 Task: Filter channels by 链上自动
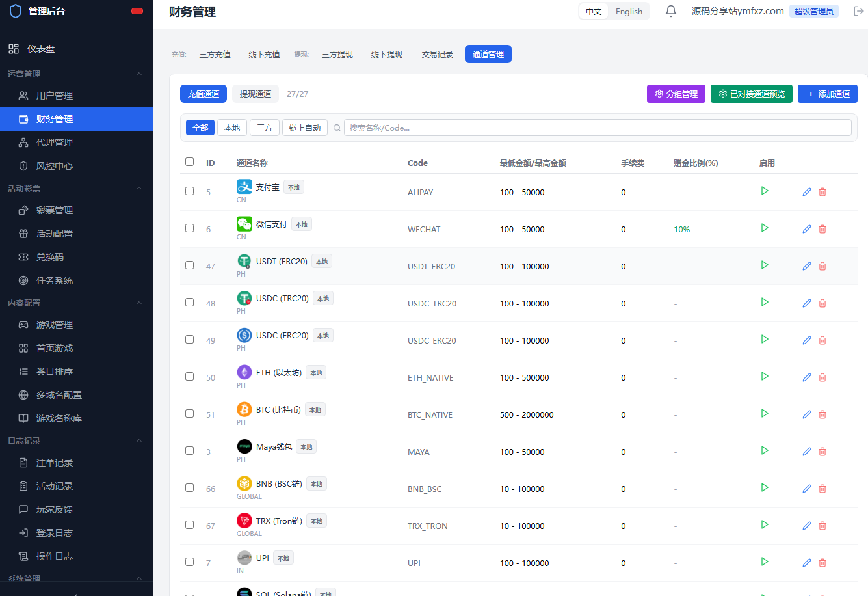click(305, 128)
